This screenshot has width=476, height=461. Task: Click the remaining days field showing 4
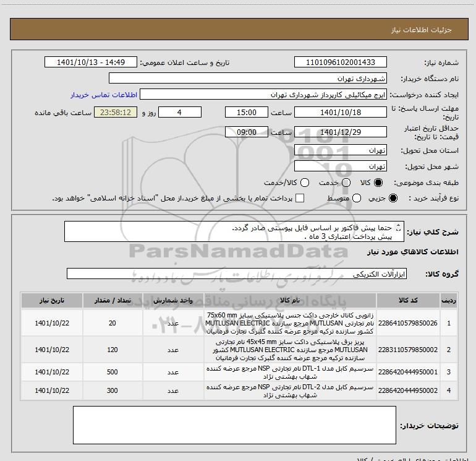point(180,112)
